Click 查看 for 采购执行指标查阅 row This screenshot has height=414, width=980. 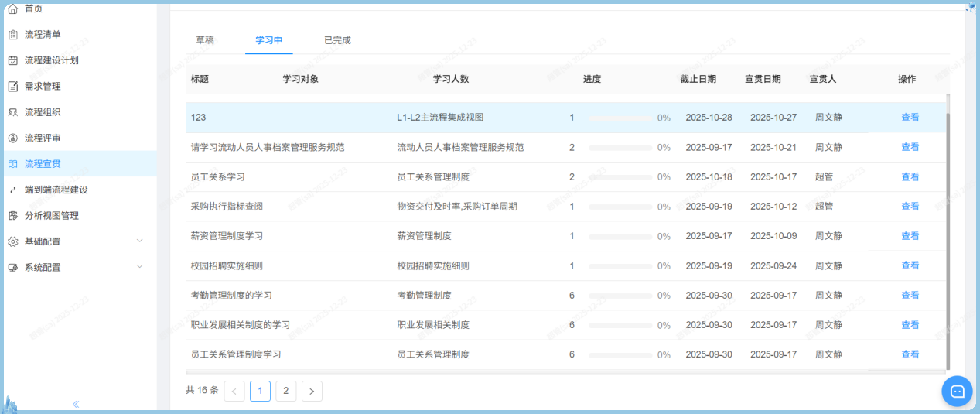(910, 207)
